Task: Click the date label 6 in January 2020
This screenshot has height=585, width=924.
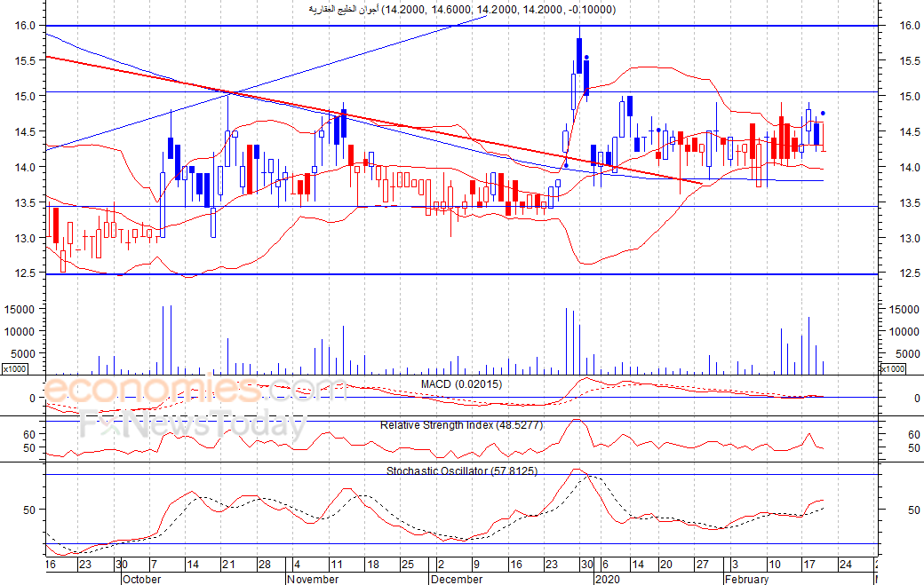Action: tap(605, 565)
